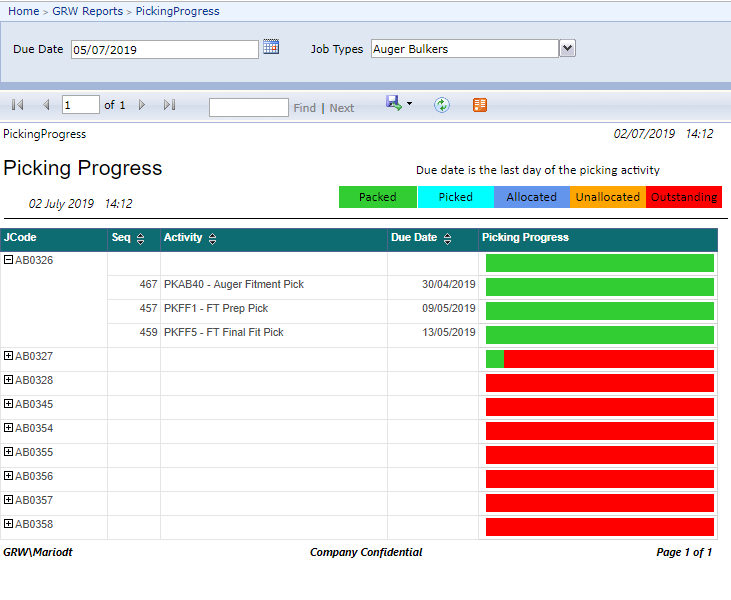Expand the AB0345 job row
Image resolution: width=731 pixels, height=600 pixels.
[9, 404]
